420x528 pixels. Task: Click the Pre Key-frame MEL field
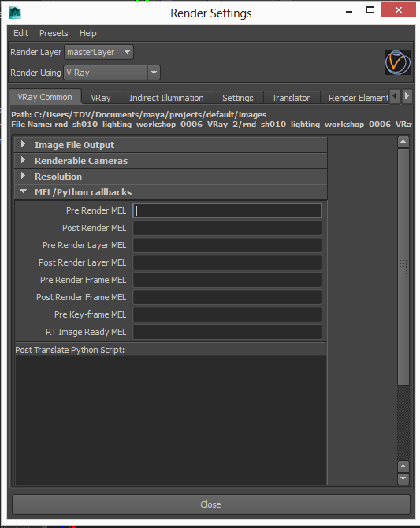click(x=228, y=314)
